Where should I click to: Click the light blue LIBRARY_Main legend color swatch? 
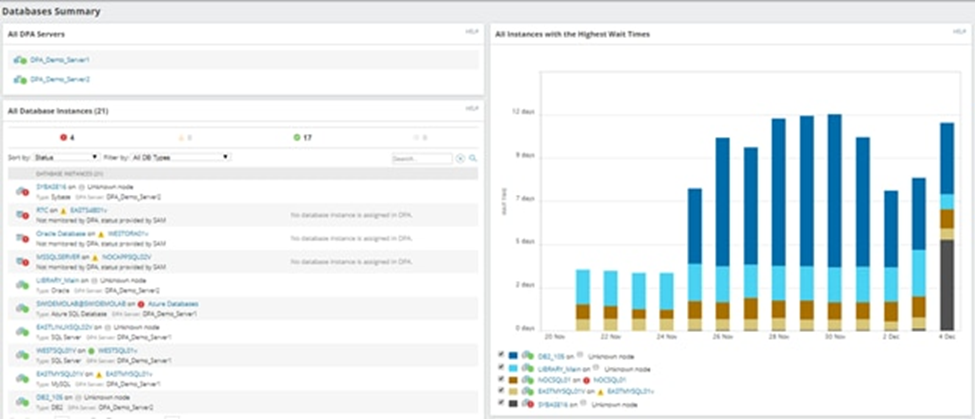tap(513, 367)
